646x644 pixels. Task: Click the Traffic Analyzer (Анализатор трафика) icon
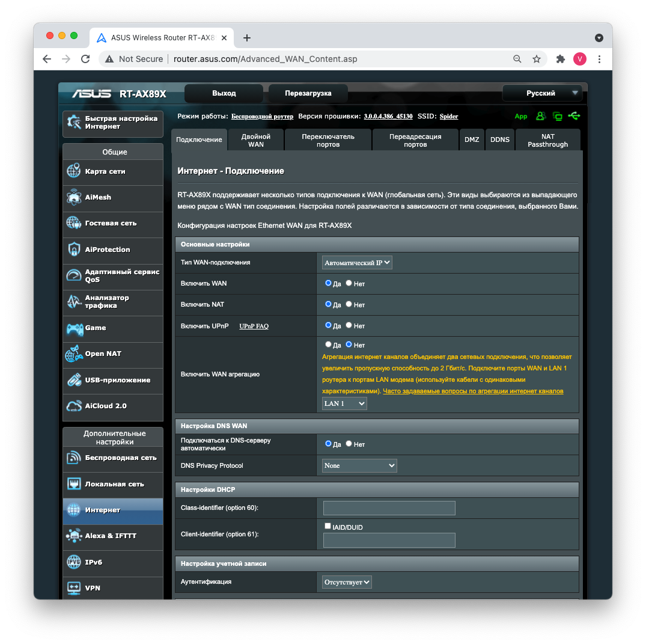pyautogui.click(x=74, y=301)
